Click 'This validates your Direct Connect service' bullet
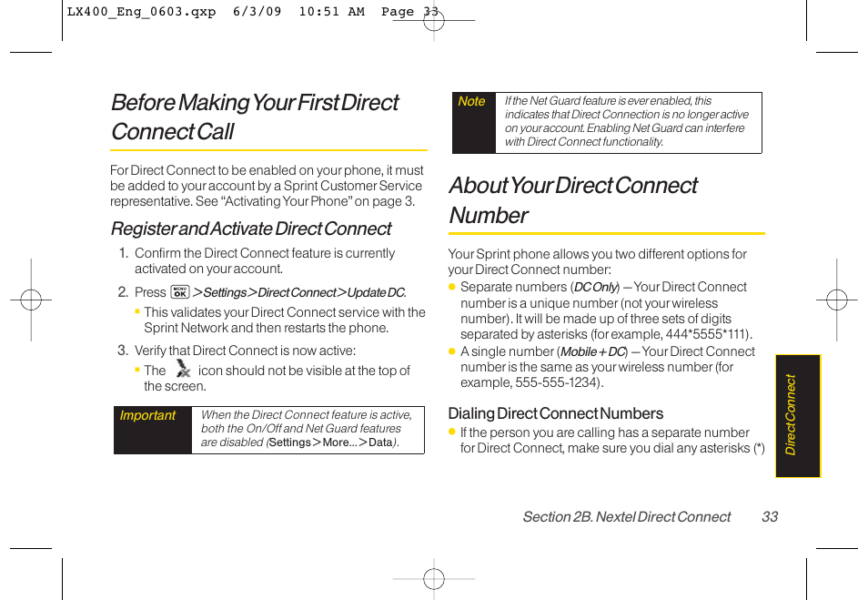Screen dimensions: 868x600 point(285,320)
